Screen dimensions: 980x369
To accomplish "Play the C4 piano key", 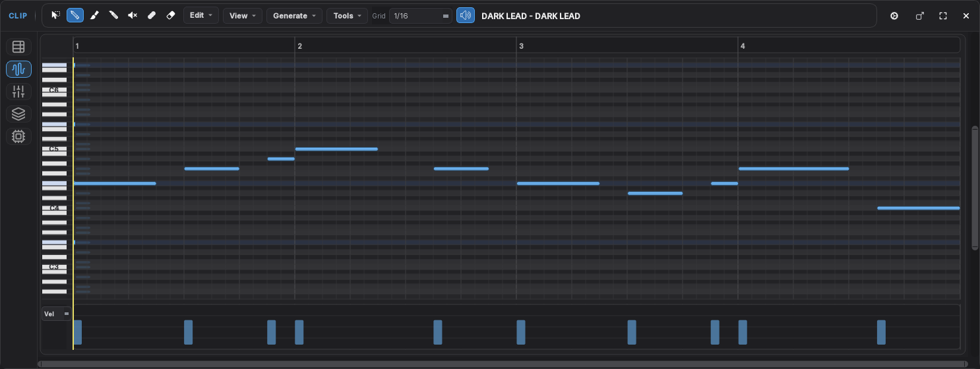I will pyautogui.click(x=55, y=208).
